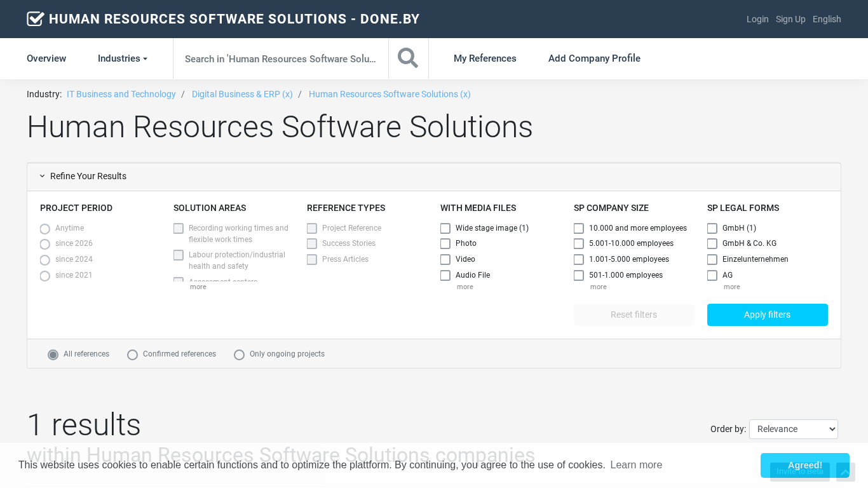Open the Order by Relevance dropdown
The height and width of the screenshot is (488, 868).
point(793,429)
